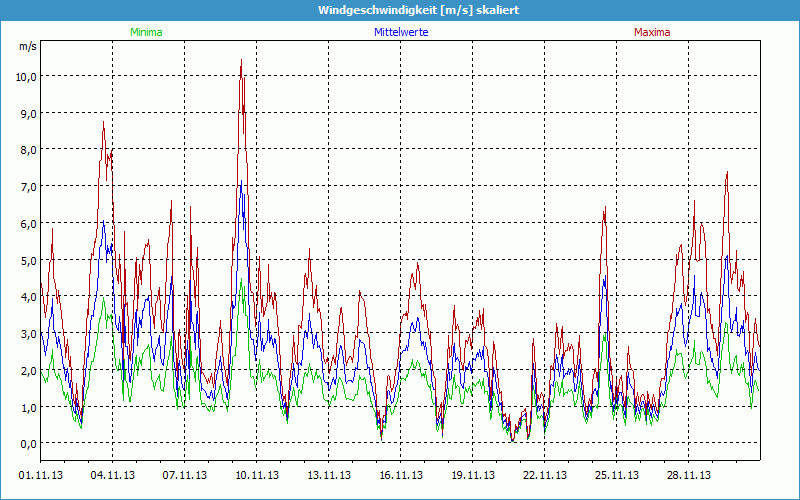Select the 10.11.13 date label
The image size is (800, 500).
point(257,476)
